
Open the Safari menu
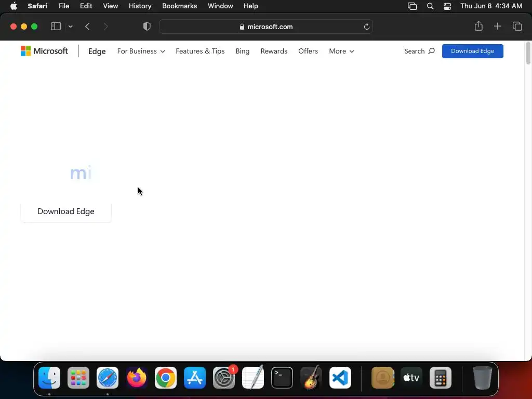point(37,6)
